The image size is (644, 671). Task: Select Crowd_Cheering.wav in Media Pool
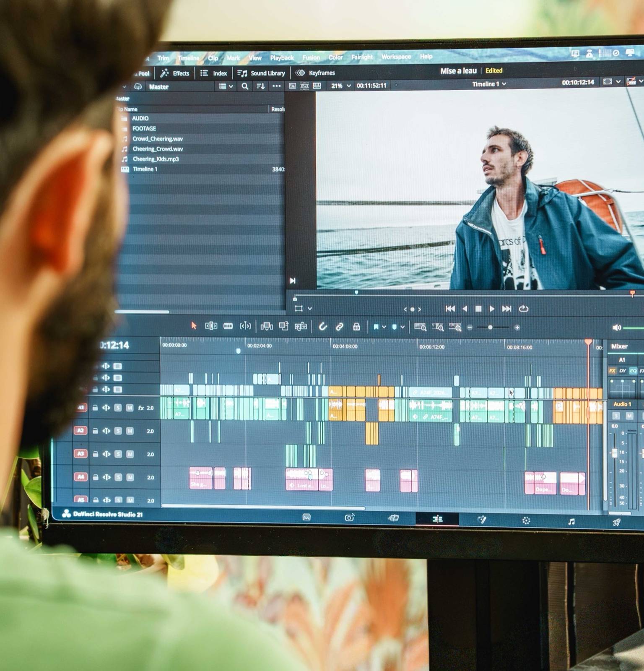pyautogui.click(x=158, y=139)
